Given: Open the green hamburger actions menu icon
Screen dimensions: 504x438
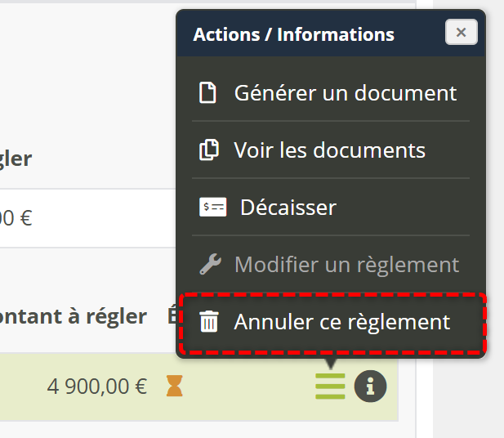Looking at the screenshot, I should [x=331, y=386].
